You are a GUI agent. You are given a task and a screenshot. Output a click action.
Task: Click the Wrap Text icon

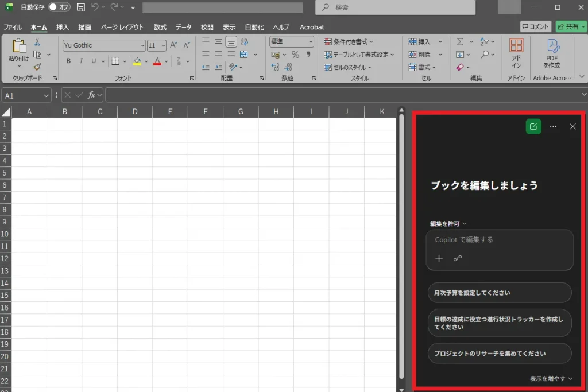244,41
